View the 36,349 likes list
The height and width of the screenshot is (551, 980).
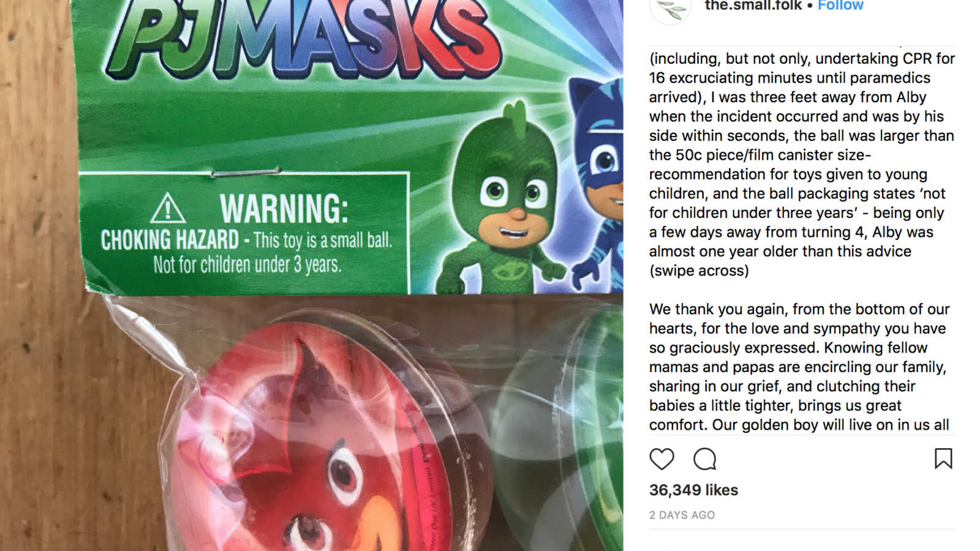[x=693, y=490]
